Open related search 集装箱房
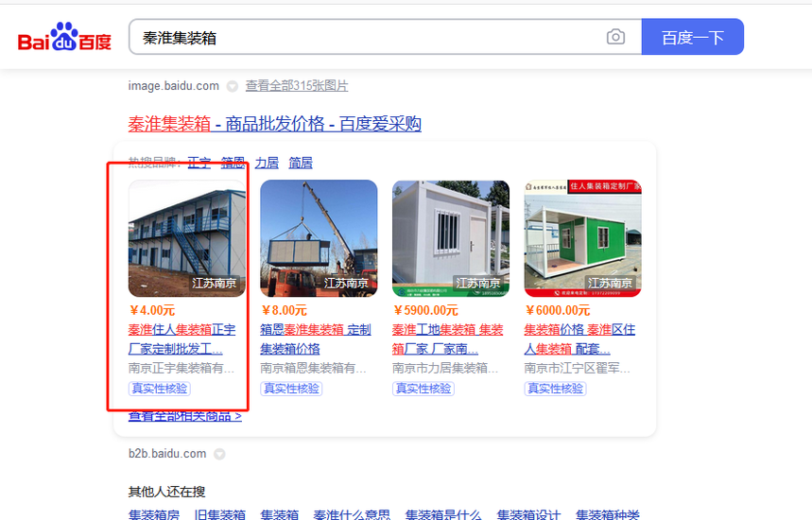The image size is (812, 520). [x=154, y=514]
